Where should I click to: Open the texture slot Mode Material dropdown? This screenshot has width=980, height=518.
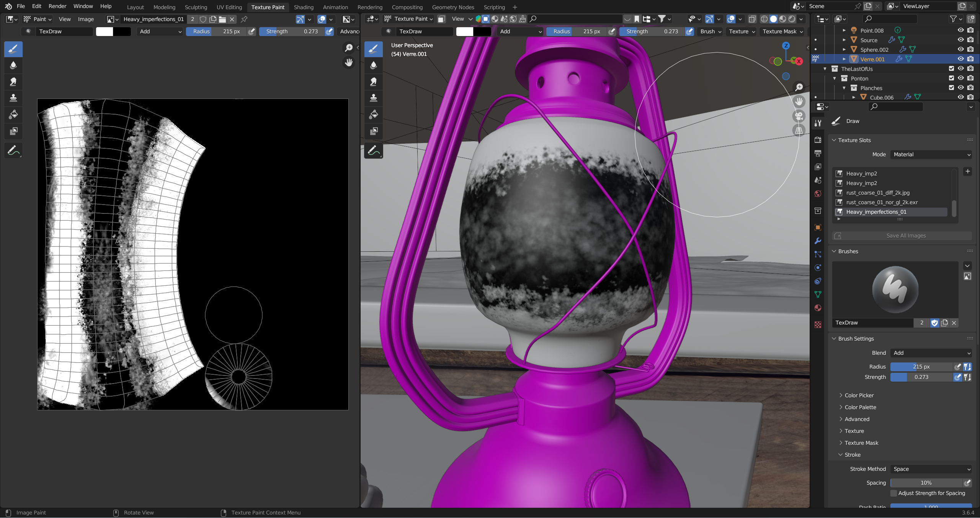click(931, 154)
